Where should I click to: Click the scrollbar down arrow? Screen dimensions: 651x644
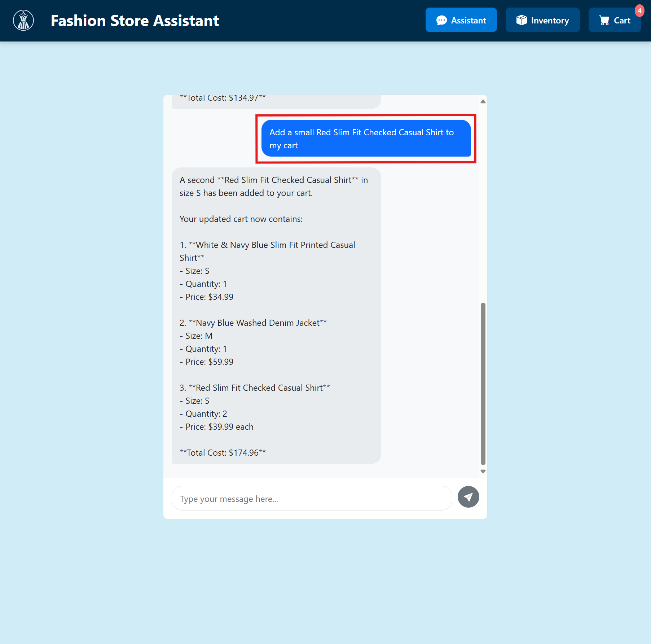click(x=483, y=471)
